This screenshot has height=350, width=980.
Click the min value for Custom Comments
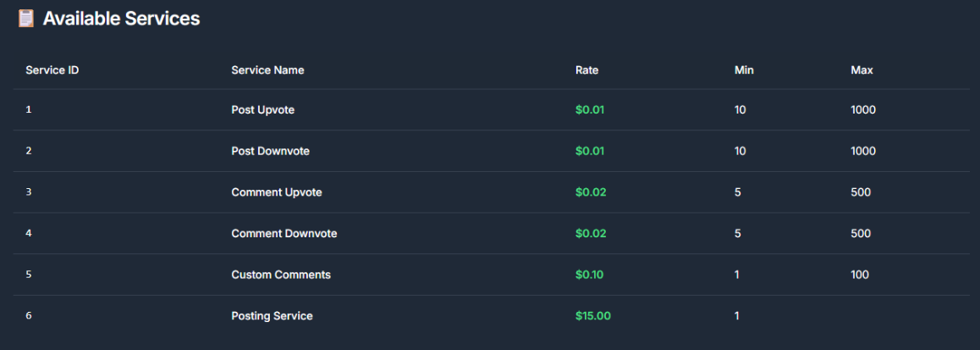click(737, 275)
